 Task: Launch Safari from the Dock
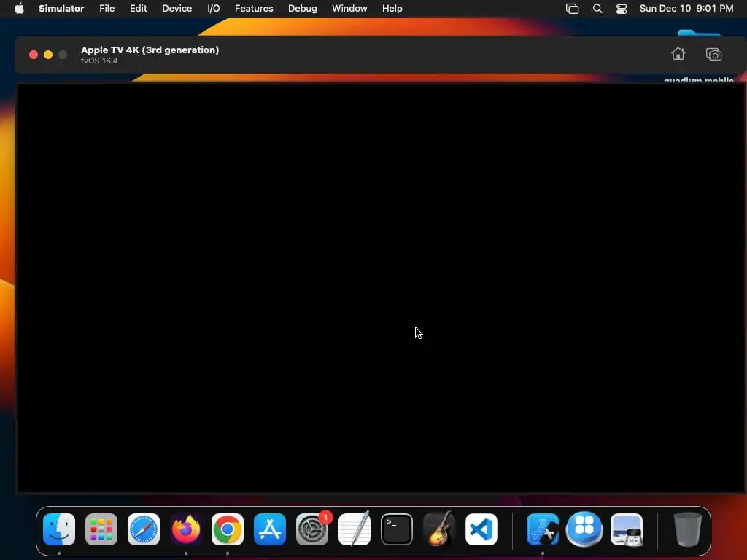pos(144,529)
